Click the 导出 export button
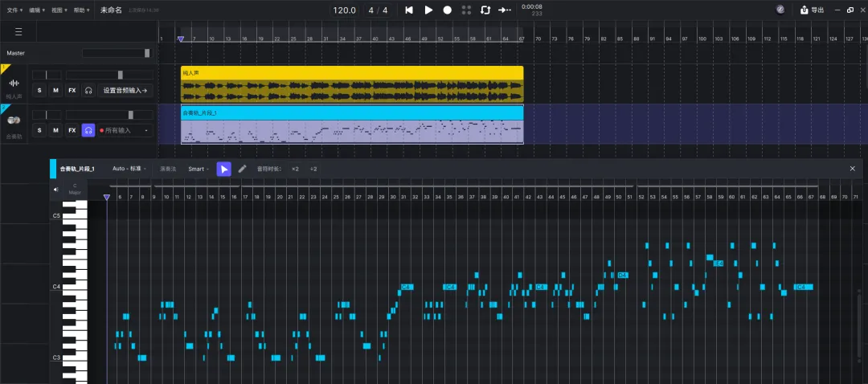The height and width of the screenshot is (384, 868). click(812, 10)
